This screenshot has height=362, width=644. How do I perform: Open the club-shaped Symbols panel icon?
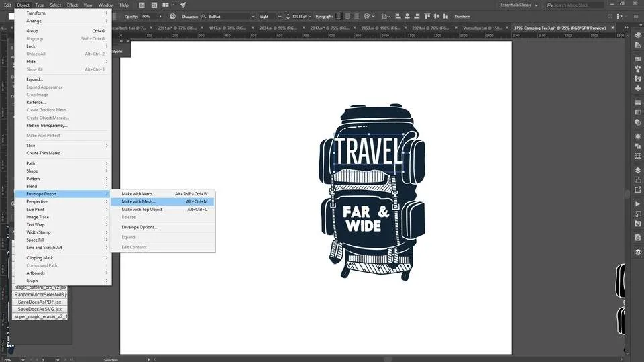(x=638, y=89)
